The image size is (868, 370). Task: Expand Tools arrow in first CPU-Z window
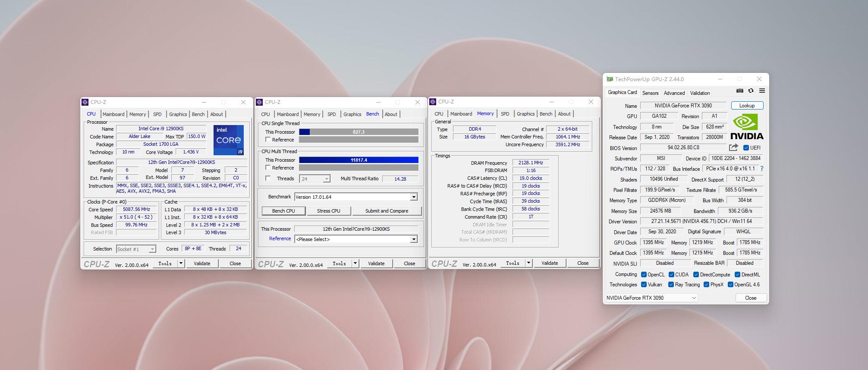pyautogui.click(x=181, y=263)
